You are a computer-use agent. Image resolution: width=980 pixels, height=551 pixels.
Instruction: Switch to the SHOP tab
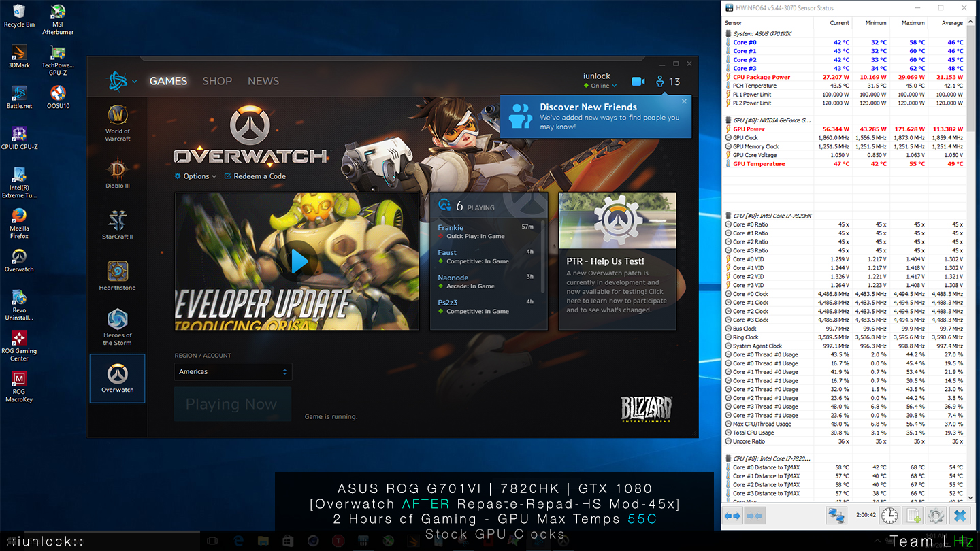coord(217,81)
